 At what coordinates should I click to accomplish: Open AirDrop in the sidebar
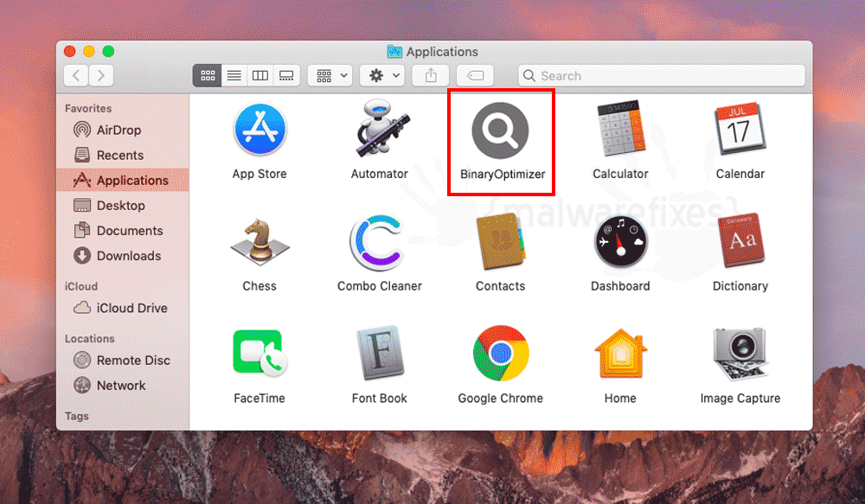pyautogui.click(x=123, y=131)
